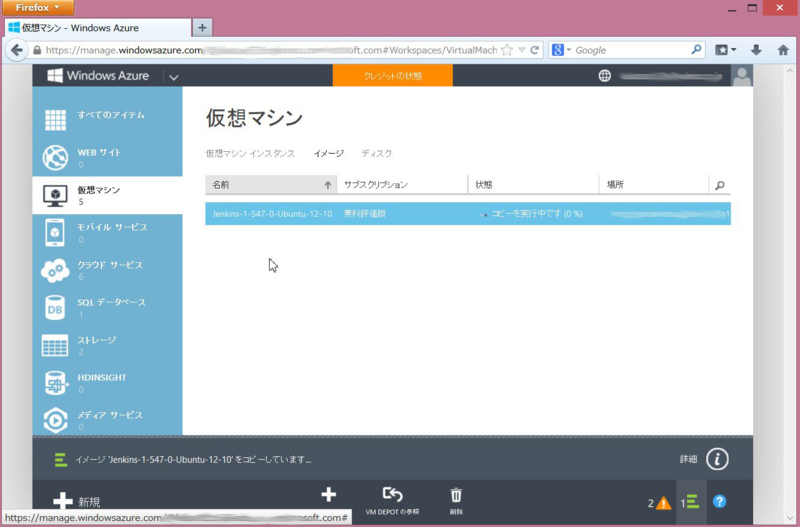Click 詳細 details link in notification bar
The height and width of the screenshot is (527, 800).
pyautogui.click(x=688, y=459)
